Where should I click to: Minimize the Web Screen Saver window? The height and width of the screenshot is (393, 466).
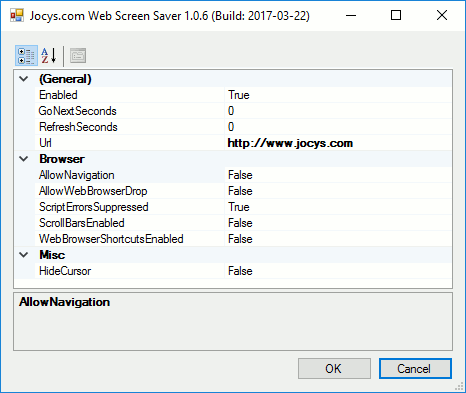(x=351, y=15)
